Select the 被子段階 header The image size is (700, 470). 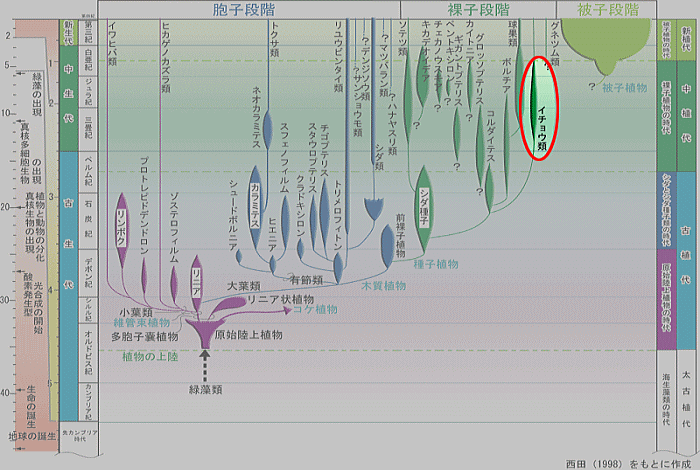coord(608,9)
